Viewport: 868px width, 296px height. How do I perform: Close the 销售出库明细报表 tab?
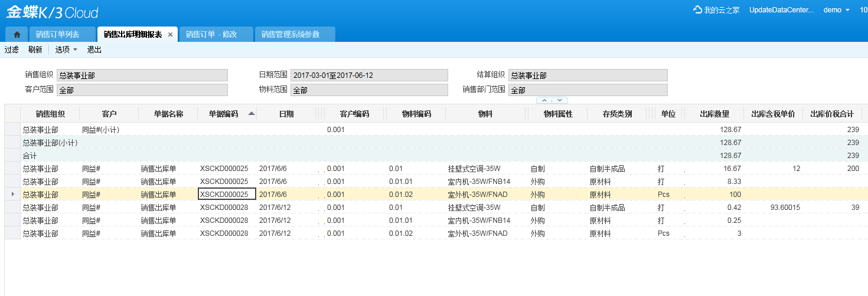pos(171,35)
